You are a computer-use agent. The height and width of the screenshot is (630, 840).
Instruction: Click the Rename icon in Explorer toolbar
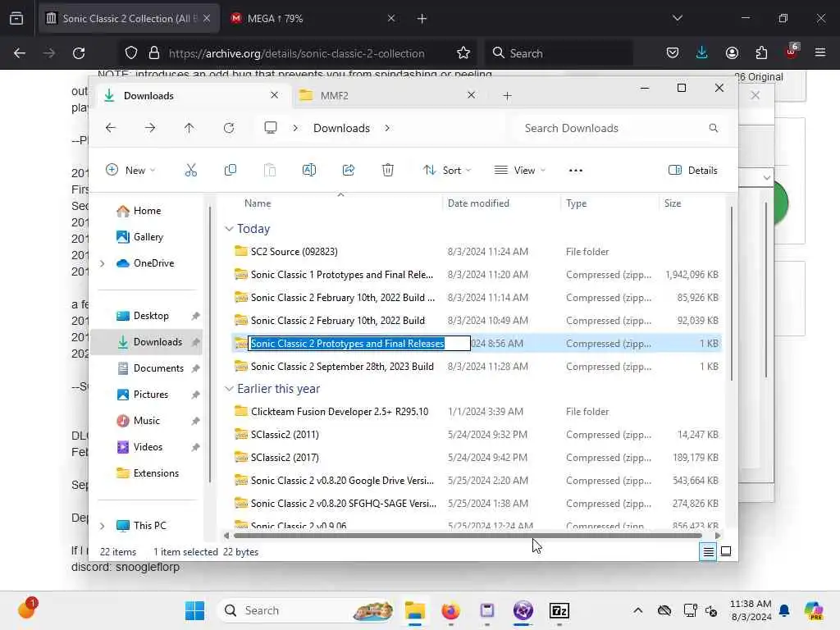point(309,171)
